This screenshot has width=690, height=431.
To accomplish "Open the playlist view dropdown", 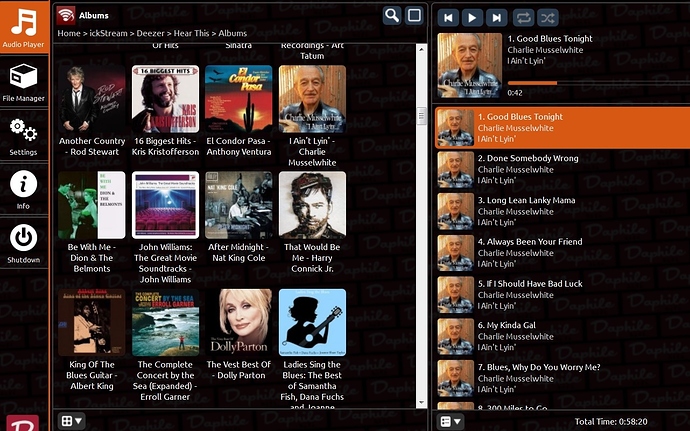I will 450,421.
